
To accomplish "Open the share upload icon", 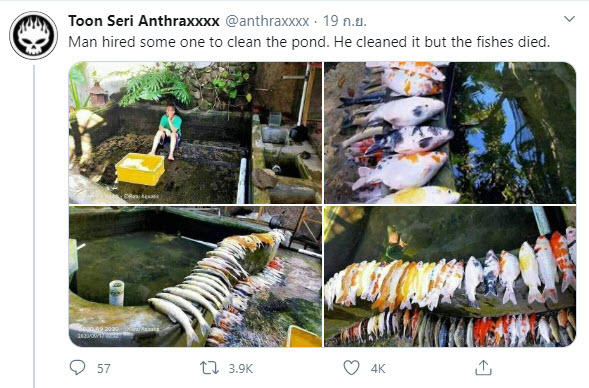I will 483,367.
